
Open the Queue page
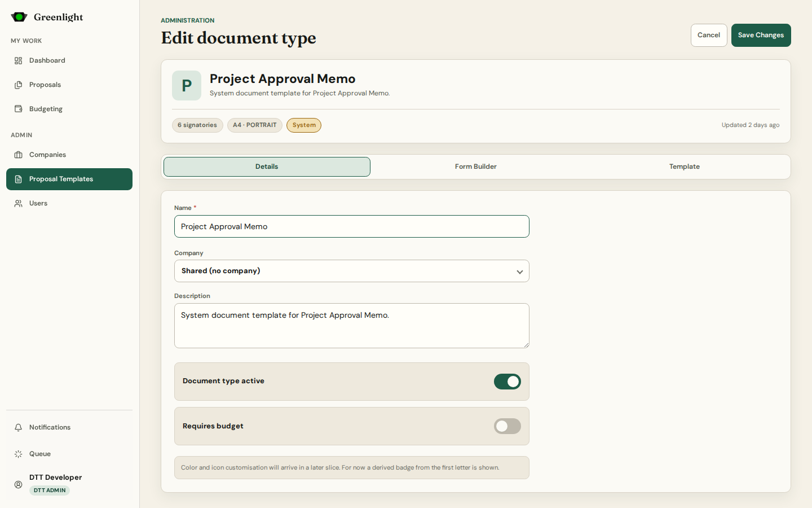pyautogui.click(x=69, y=454)
